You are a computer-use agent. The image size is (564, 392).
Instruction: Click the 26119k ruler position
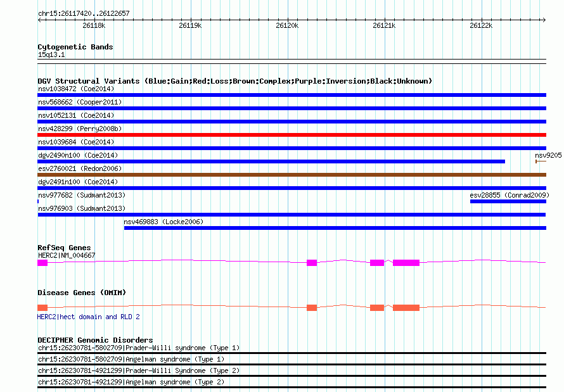point(190,25)
